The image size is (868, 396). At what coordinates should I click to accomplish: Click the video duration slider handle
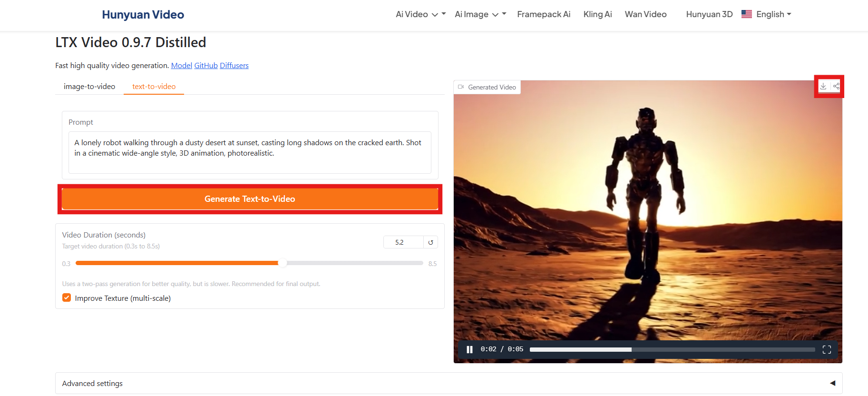pos(283,263)
